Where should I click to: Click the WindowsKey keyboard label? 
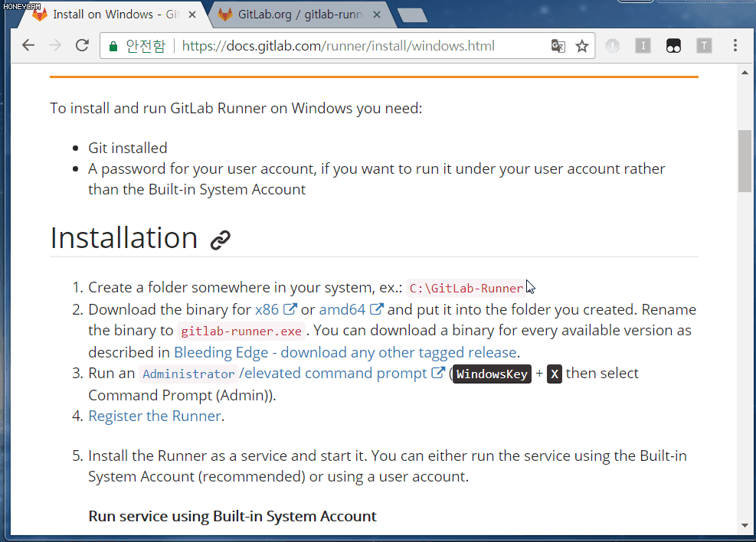tap(492, 374)
